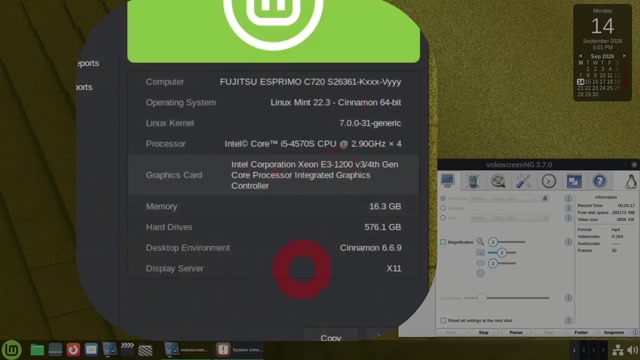This screenshot has height=360, width=640.
Task: Switch to vokoscreenNG taskbar window button
Action: coord(187,350)
